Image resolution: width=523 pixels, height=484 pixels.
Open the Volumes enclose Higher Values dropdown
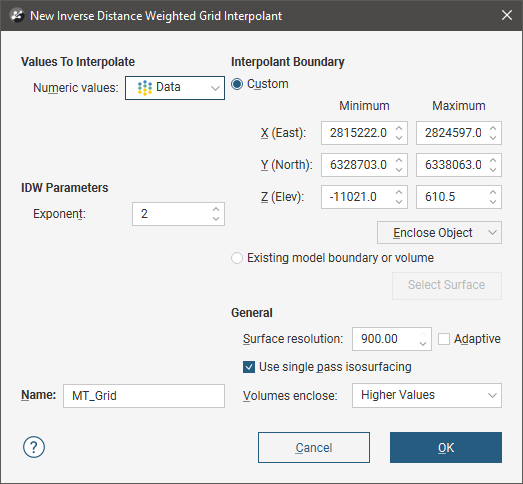pyautogui.click(x=427, y=395)
